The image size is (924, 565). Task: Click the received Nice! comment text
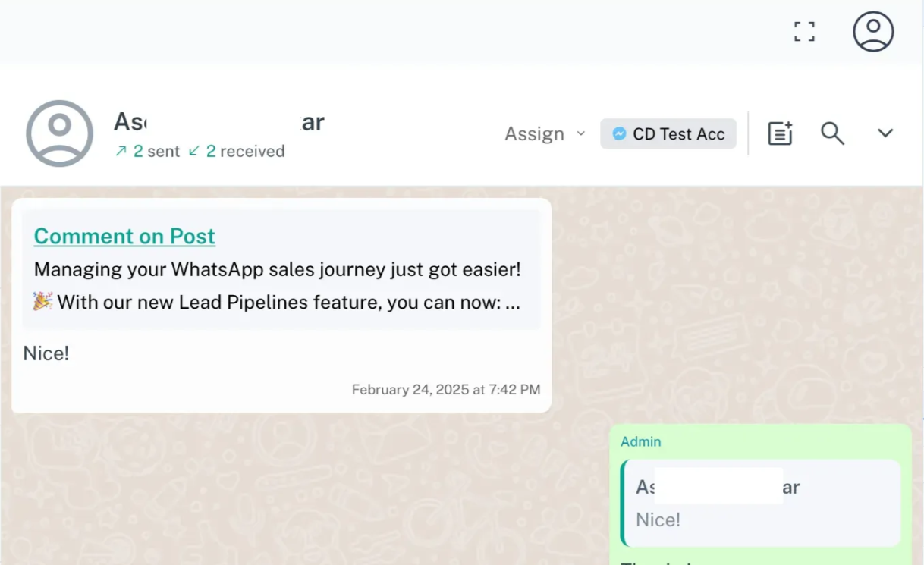tap(46, 353)
